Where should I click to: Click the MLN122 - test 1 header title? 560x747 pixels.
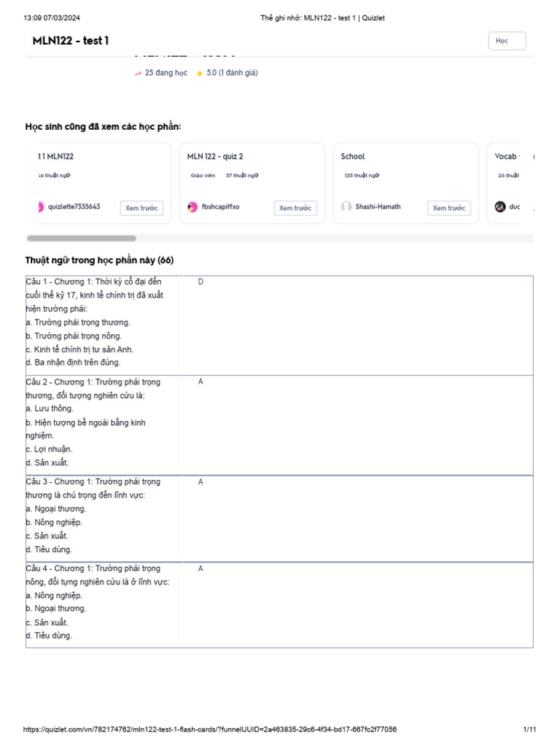pyautogui.click(x=71, y=41)
